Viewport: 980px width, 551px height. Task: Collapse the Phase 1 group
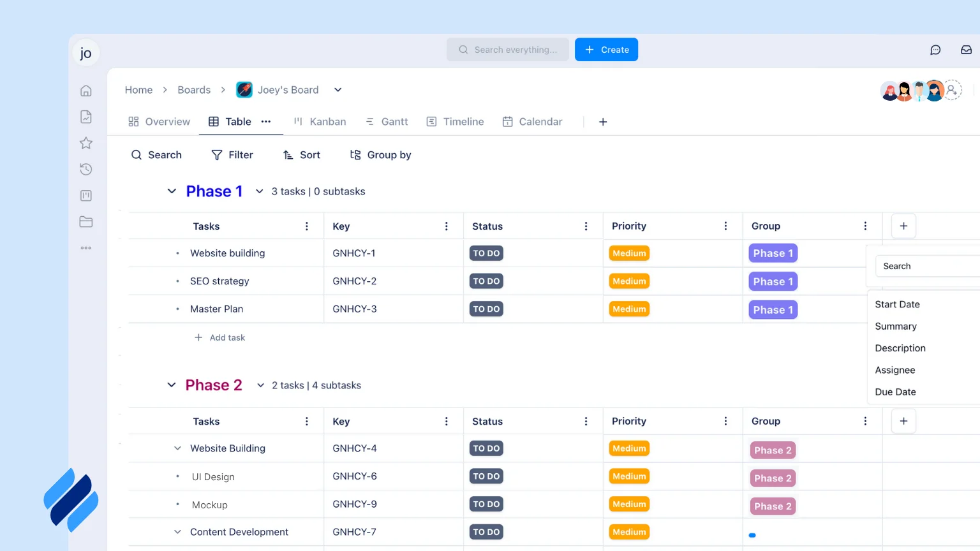pos(171,191)
